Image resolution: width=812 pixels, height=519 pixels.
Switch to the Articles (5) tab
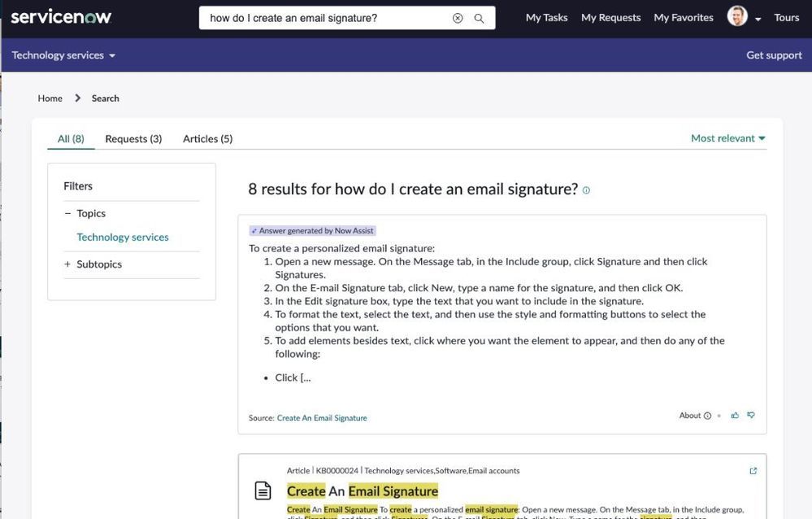pos(207,138)
